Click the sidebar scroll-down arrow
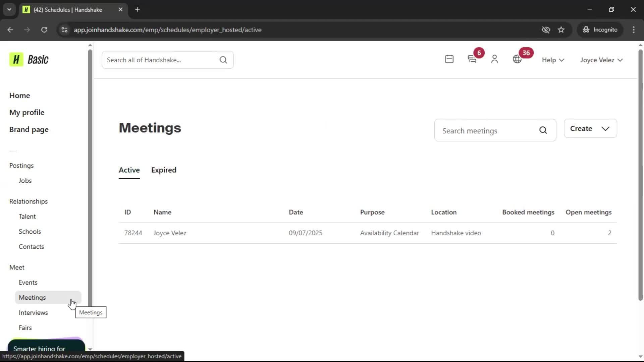 click(90, 349)
